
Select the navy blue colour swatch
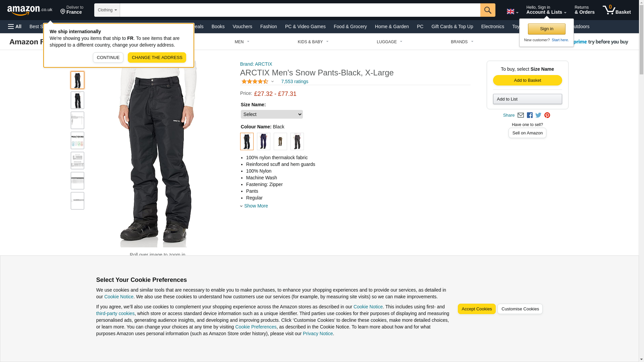(x=263, y=141)
